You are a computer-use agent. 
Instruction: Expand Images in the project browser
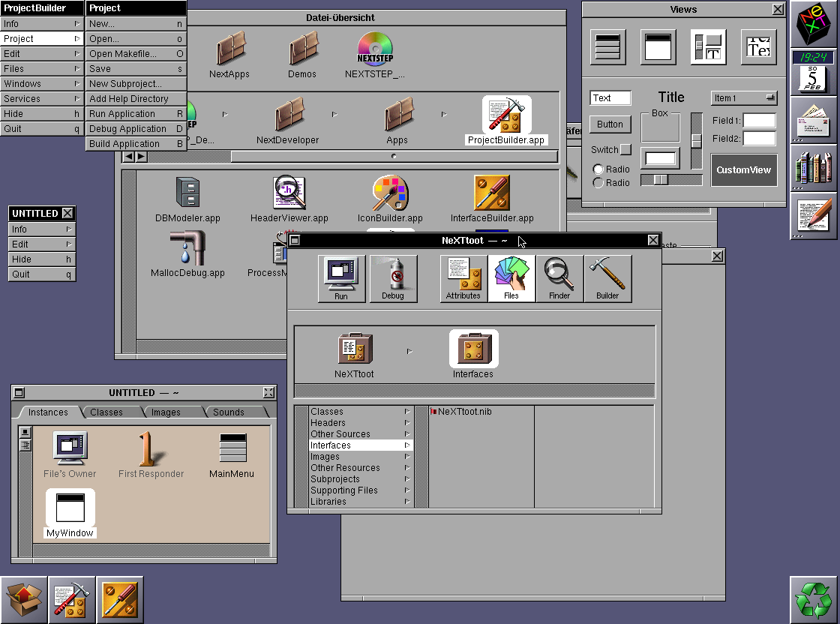407,456
